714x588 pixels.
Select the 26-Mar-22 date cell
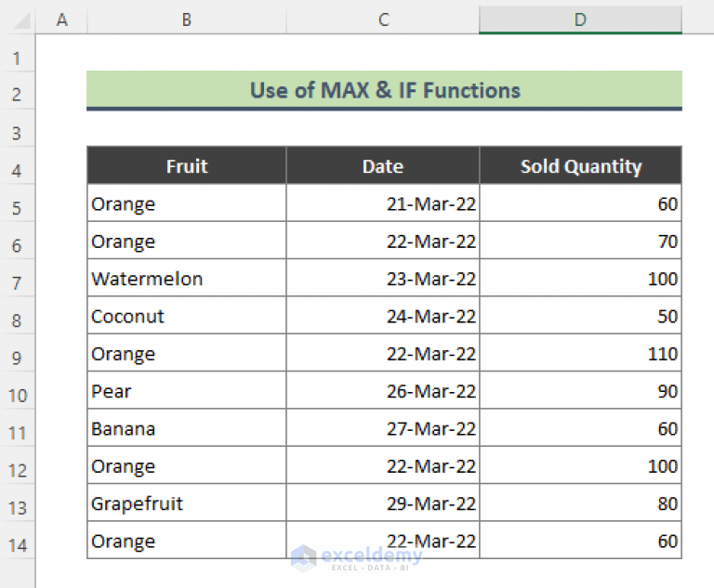tap(383, 390)
